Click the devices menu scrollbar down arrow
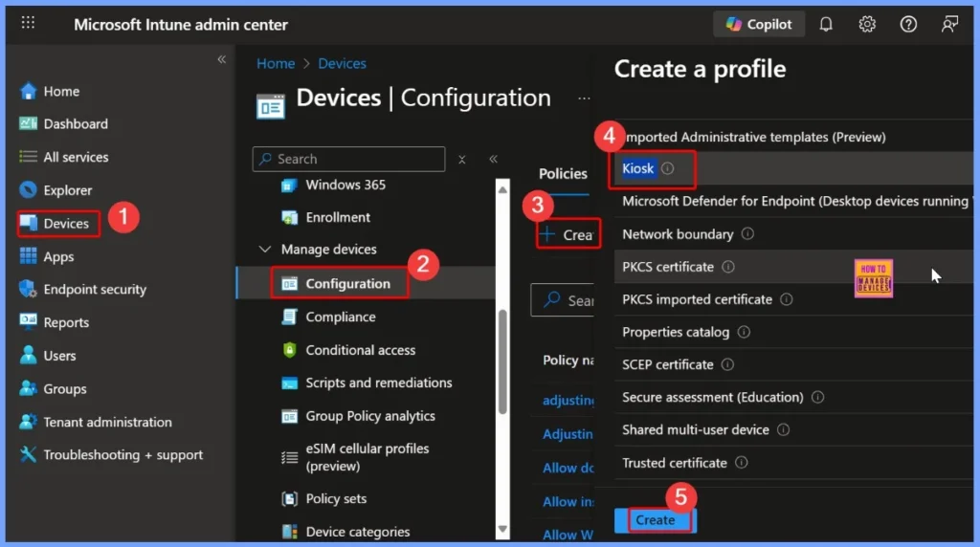The image size is (980, 547). [502, 529]
